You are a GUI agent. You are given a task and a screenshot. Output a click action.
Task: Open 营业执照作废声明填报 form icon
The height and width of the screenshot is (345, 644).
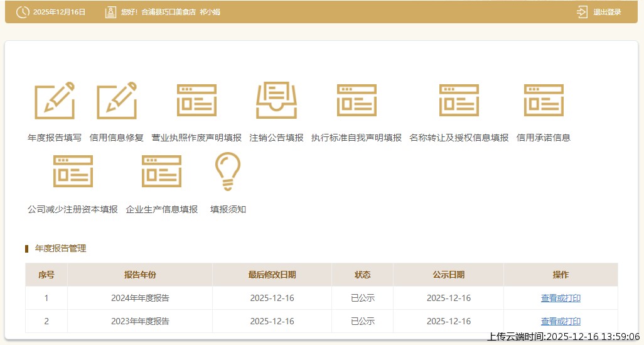point(196,101)
